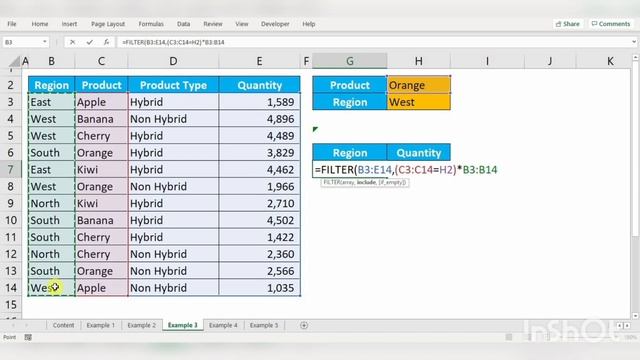This screenshot has width=640, height=360.
Task: Click the Apple cell in row 14
Action: tap(101, 288)
